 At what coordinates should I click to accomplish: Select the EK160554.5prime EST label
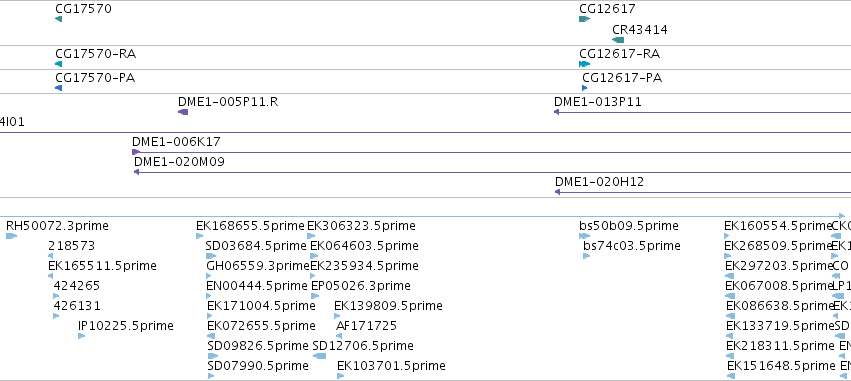tap(778, 226)
